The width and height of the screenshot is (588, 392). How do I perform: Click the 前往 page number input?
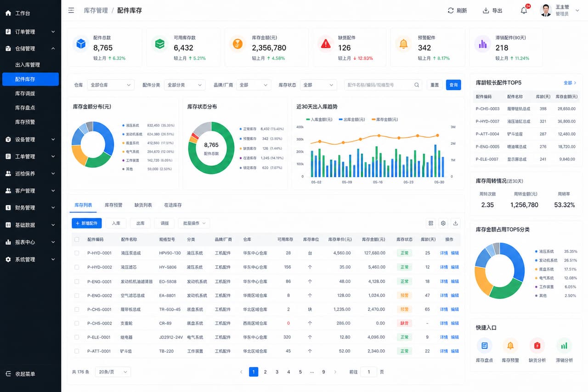[369, 372]
